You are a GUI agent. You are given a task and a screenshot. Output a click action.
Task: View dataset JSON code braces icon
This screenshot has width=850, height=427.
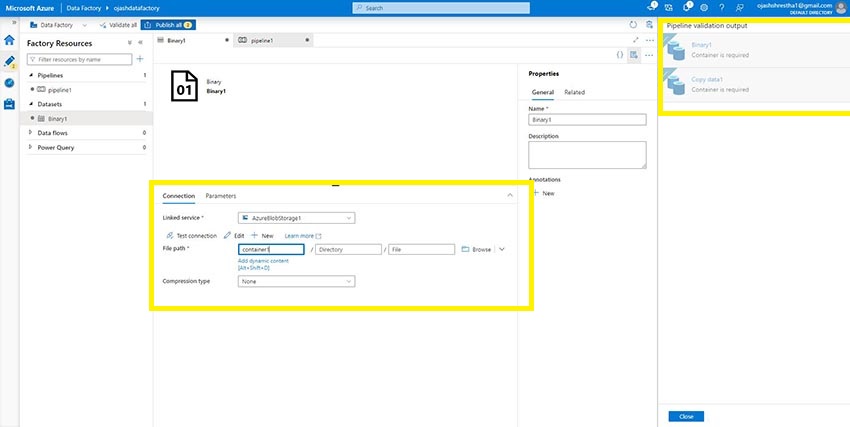coord(620,55)
